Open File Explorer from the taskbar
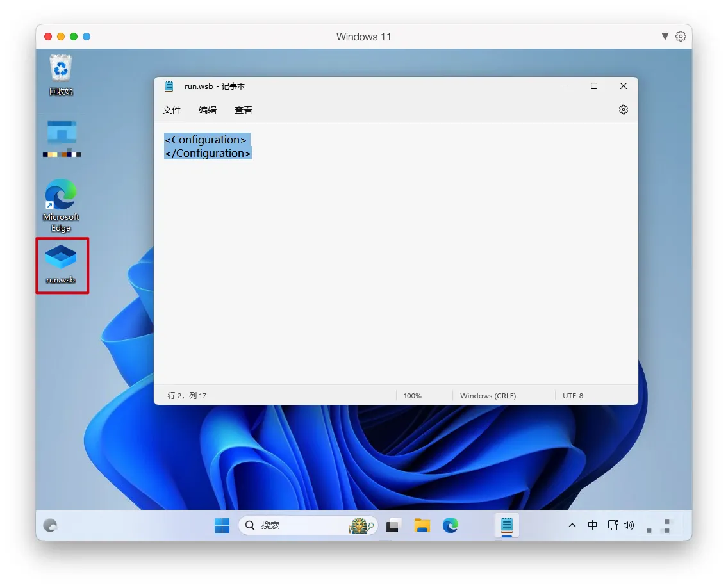 [422, 525]
